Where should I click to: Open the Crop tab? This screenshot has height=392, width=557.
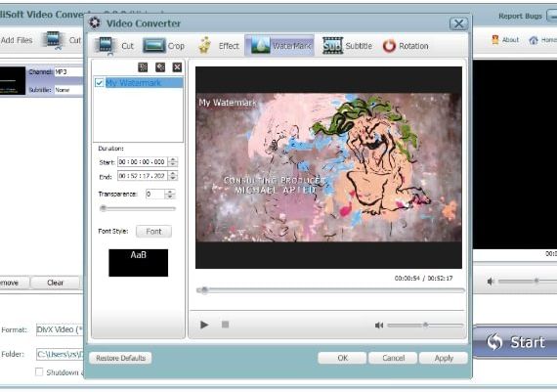tap(164, 46)
